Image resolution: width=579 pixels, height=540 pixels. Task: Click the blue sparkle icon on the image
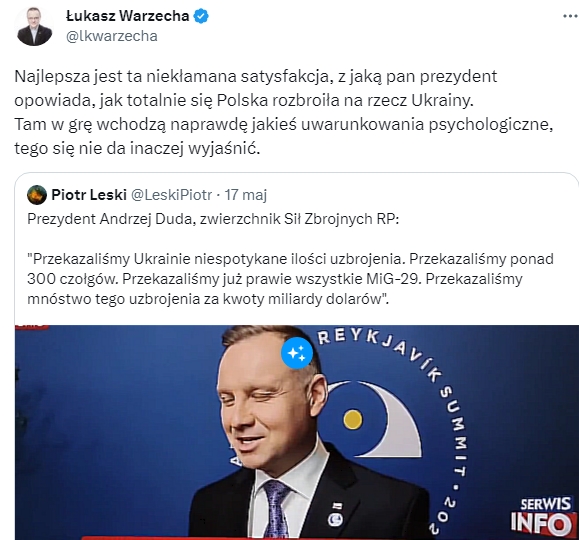click(x=297, y=353)
